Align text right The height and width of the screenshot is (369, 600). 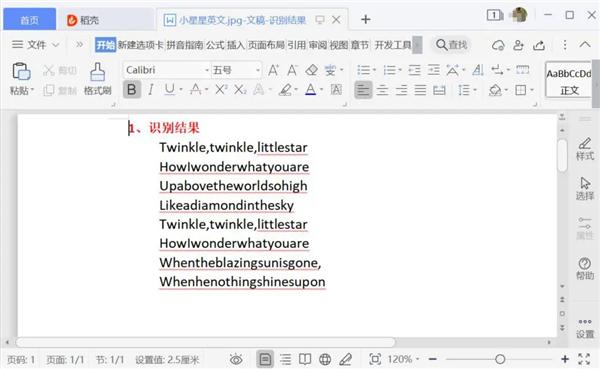401,90
